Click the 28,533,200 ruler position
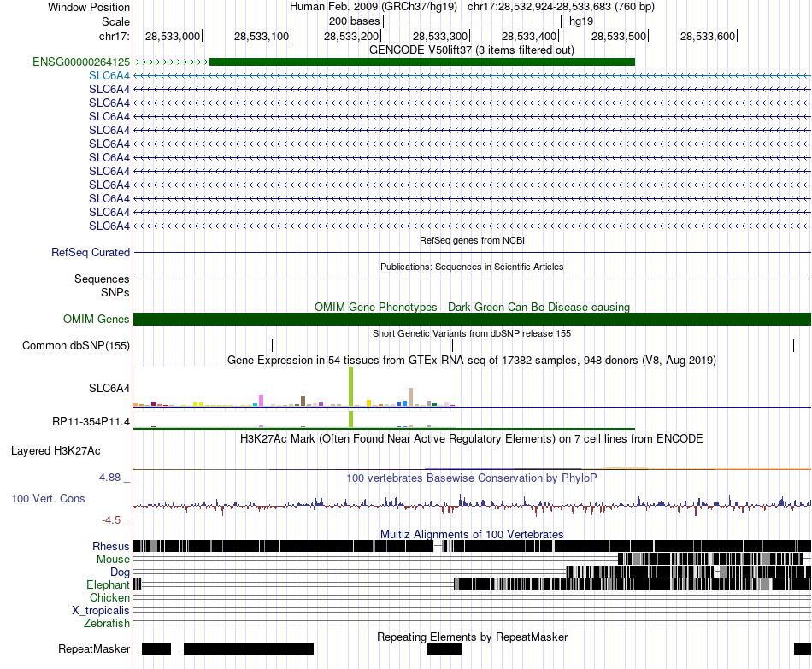Image resolution: width=812 pixels, height=669 pixels. pyautogui.click(x=351, y=36)
